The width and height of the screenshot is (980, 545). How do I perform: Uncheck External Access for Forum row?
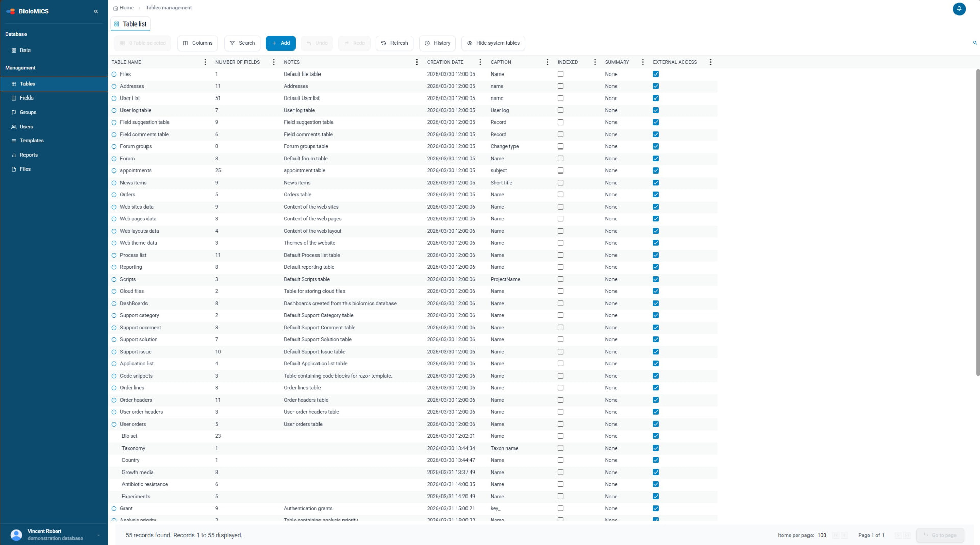click(x=656, y=159)
